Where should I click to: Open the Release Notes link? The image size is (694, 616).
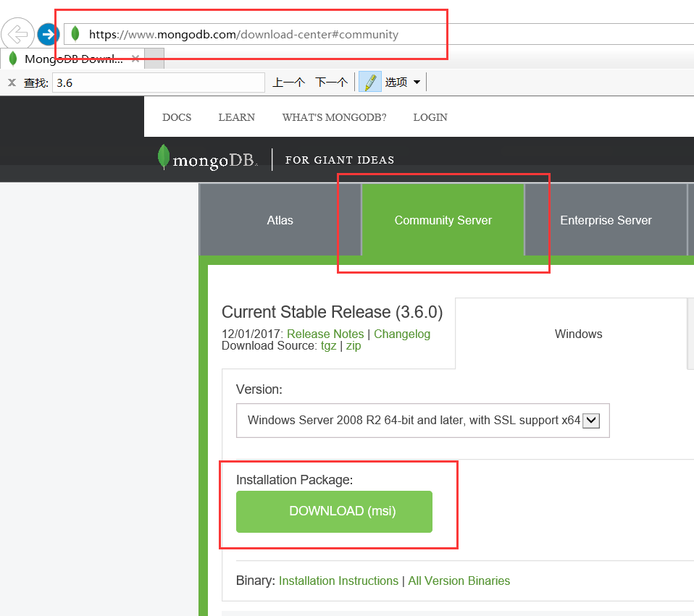(325, 334)
